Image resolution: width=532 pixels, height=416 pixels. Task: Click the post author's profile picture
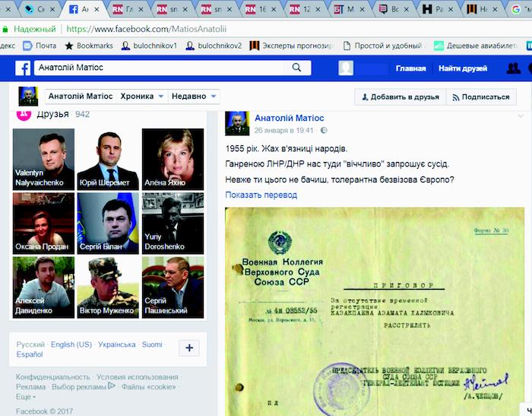coord(237,122)
